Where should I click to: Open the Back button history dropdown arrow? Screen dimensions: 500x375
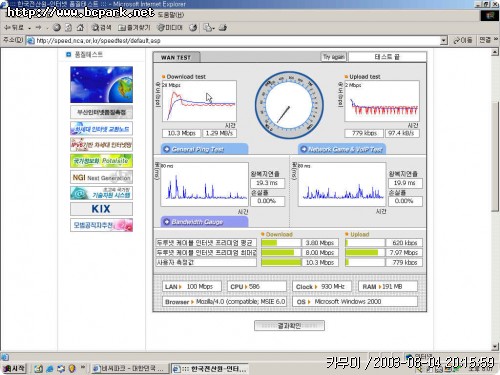pos(29,28)
